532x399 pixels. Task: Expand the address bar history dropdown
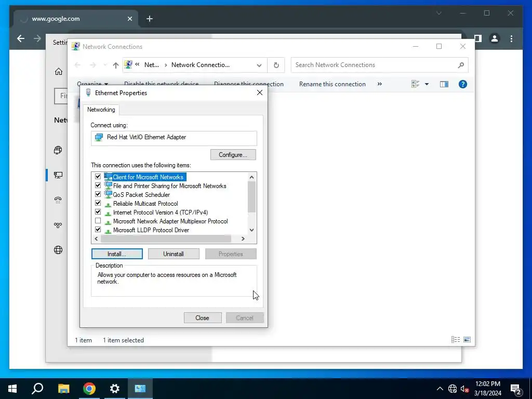coord(259,65)
